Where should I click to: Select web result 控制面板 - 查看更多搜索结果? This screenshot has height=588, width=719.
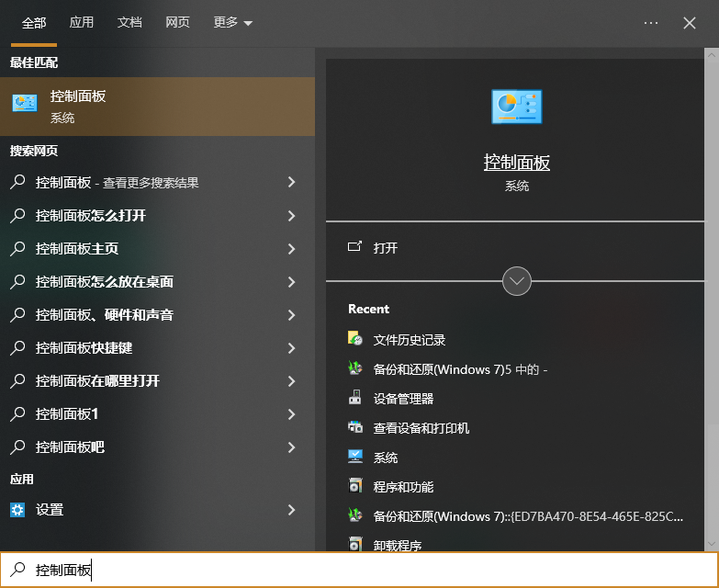157,182
